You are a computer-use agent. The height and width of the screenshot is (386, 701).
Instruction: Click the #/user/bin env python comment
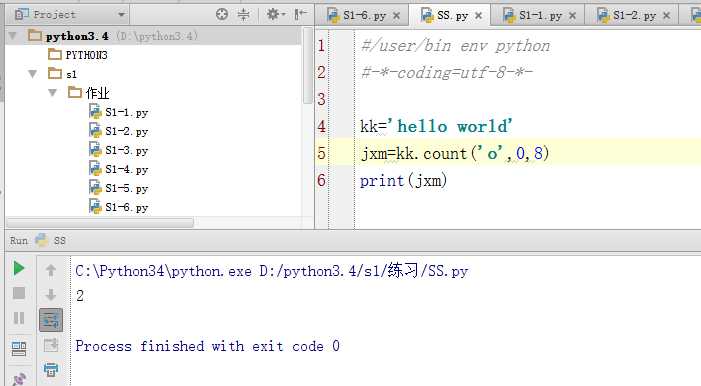pyautogui.click(x=455, y=46)
